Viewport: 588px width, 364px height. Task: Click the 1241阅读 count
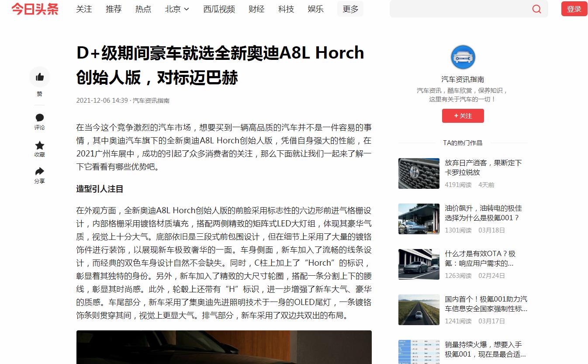pos(458,321)
